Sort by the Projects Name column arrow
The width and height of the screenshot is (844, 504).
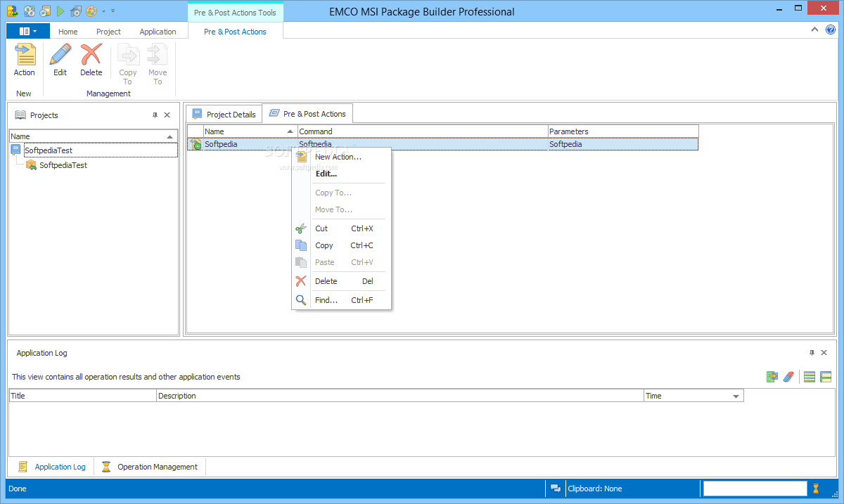pyautogui.click(x=170, y=136)
